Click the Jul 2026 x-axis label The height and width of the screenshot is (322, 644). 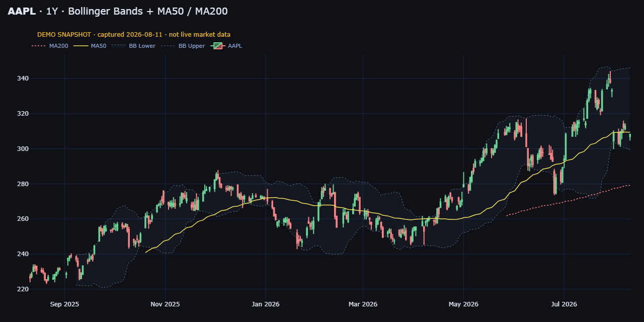click(564, 304)
